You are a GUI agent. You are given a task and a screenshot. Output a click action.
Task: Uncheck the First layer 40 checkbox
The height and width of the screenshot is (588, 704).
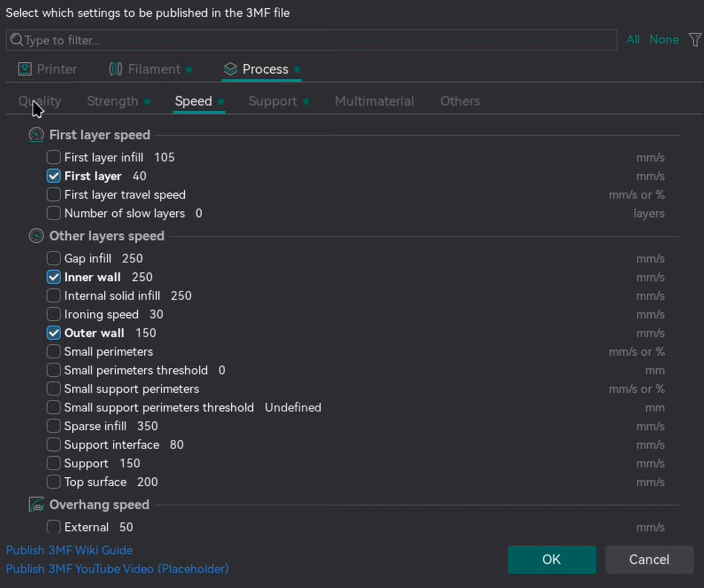pos(53,176)
